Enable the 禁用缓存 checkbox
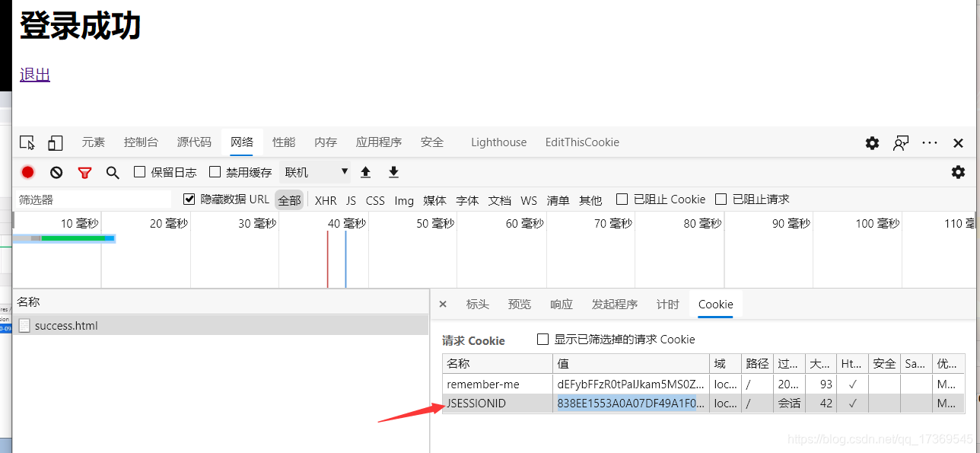Screen dimensions: 980x453 tap(215, 172)
